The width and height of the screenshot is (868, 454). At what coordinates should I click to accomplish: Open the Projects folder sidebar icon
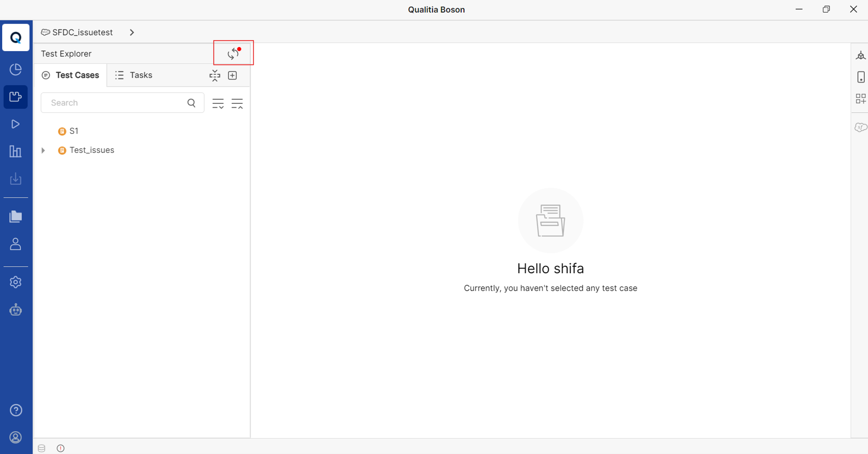(x=16, y=217)
